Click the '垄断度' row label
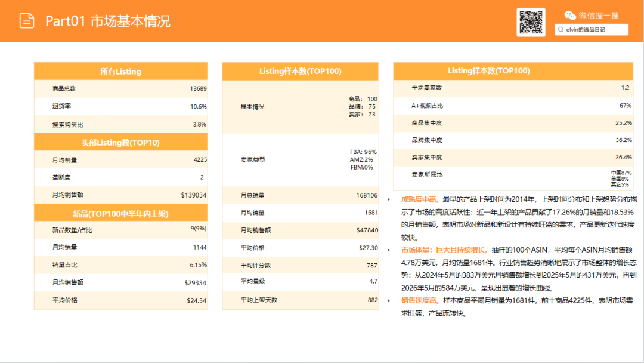The height and width of the screenshot is (363, 644). click(x=61, y=177)
